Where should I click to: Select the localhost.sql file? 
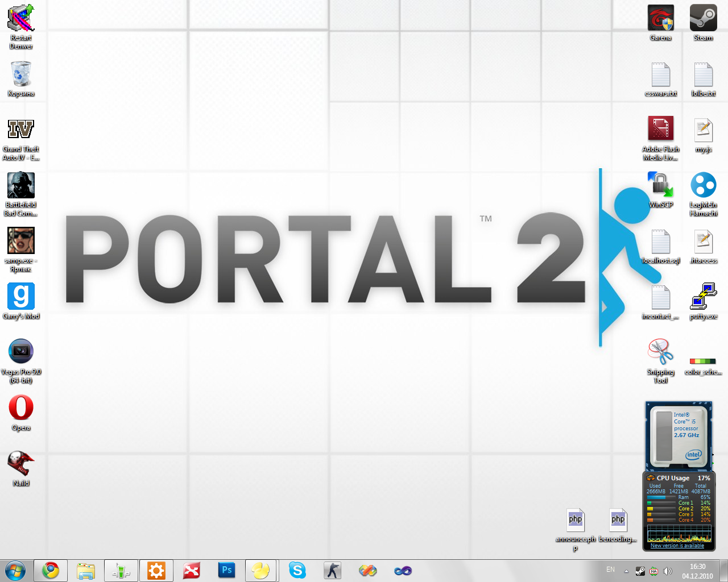[661, 246]
